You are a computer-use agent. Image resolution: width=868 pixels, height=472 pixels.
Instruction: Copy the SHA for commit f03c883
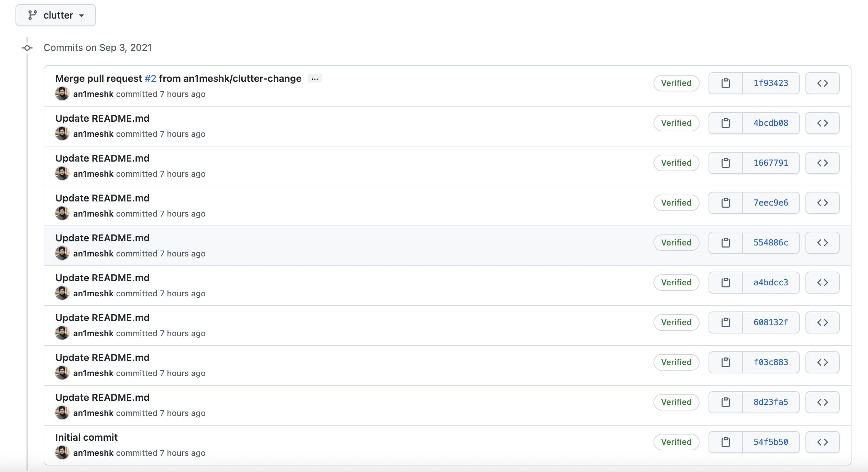[725, 362]
